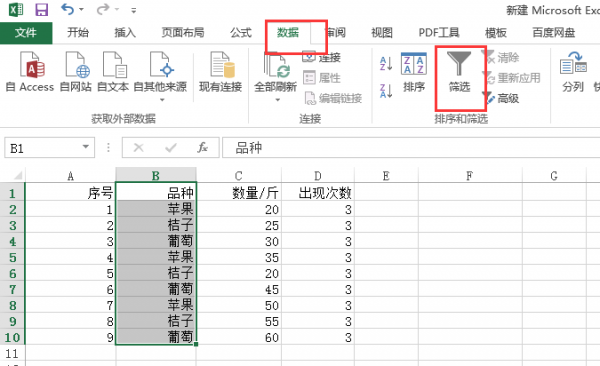Click the Excel application icon

point(15,10)
